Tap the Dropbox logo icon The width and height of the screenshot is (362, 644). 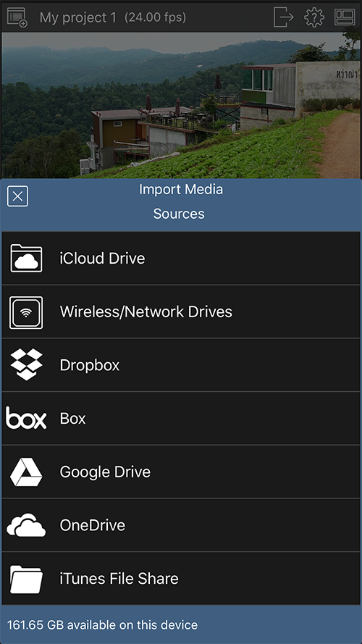(26, 364)
